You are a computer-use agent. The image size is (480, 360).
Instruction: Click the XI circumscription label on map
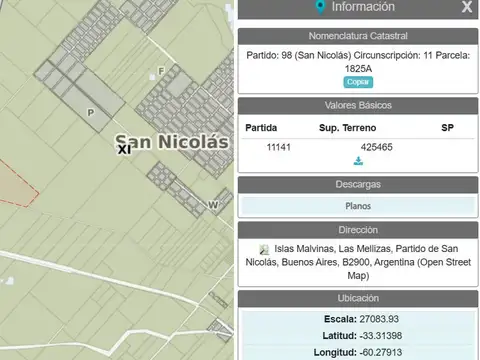pos(124,150)
